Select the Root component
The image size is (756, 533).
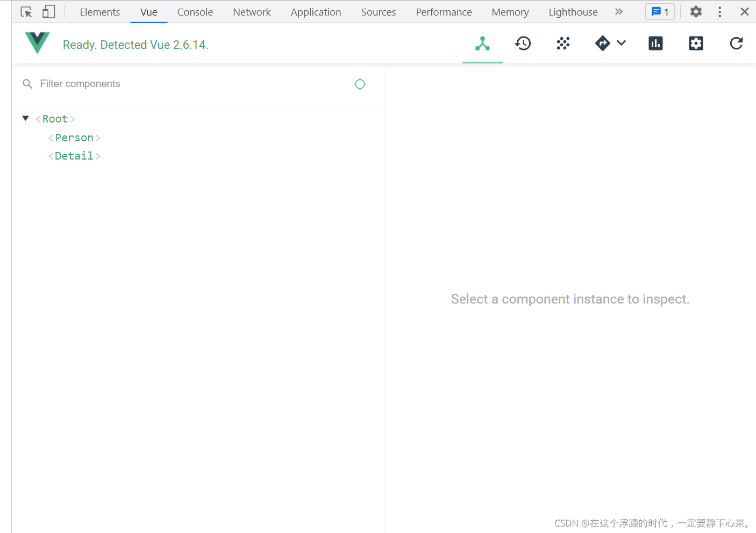tap(55, 119)
